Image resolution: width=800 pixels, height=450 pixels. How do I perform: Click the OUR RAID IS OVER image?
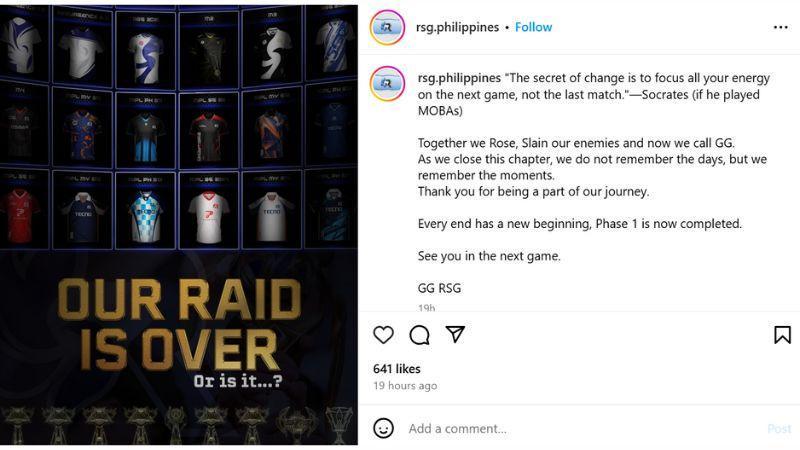coord(179,225)
